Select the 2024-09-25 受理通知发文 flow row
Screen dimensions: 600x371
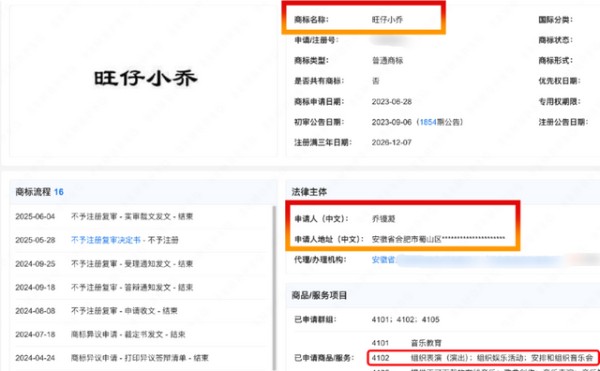140,264
